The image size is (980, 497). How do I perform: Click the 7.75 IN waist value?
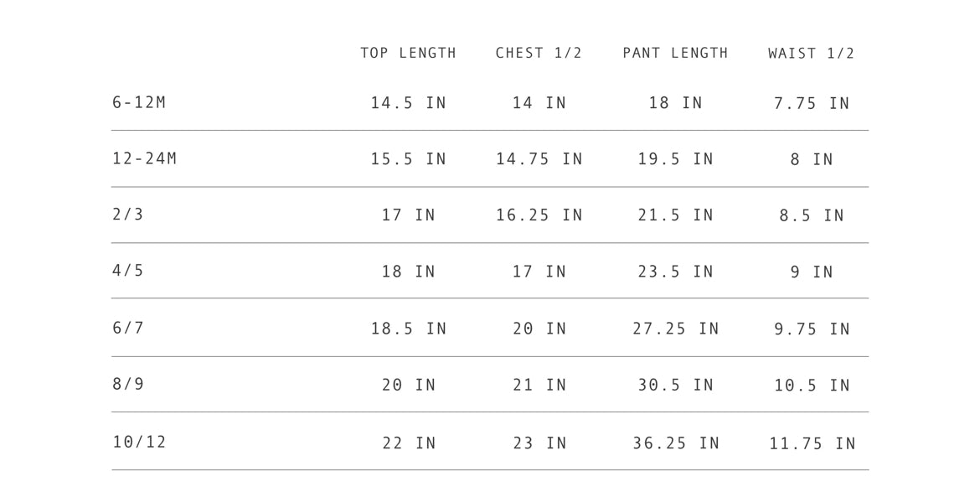pyautogui.click(x=812, y=104)
